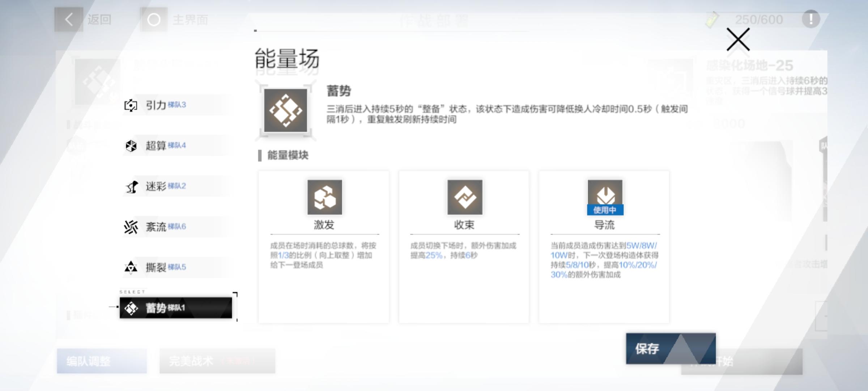
Task: Click the 使用中 badge on 导流
Action: (x=605, y=210)
